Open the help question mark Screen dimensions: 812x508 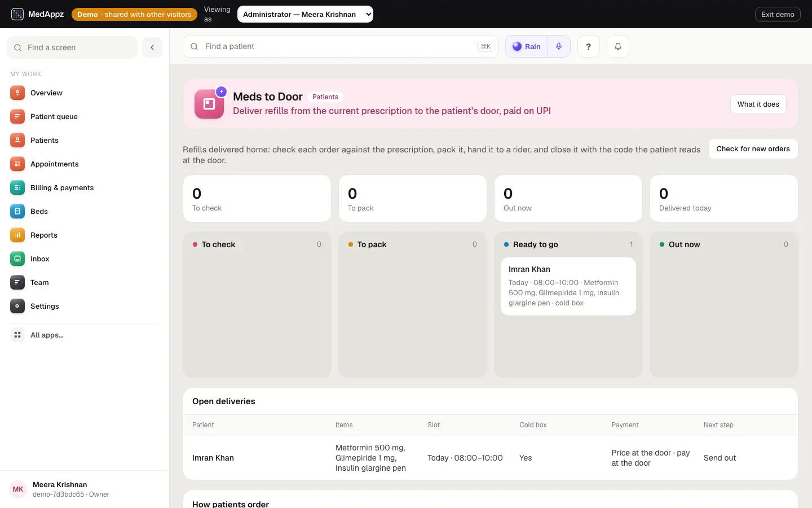pyautogui.click(x=588, y=46)
